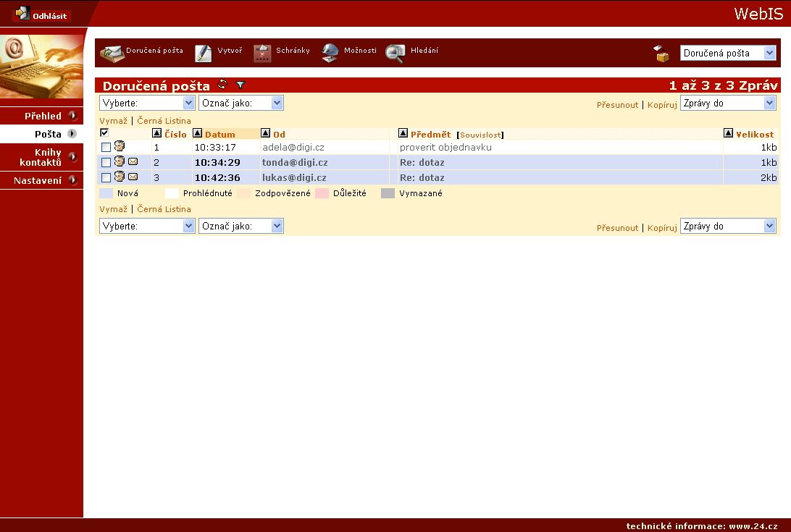Click the Souvislost thread link
The height and width of the screenshot is (532, 791).
pos(480,135)
